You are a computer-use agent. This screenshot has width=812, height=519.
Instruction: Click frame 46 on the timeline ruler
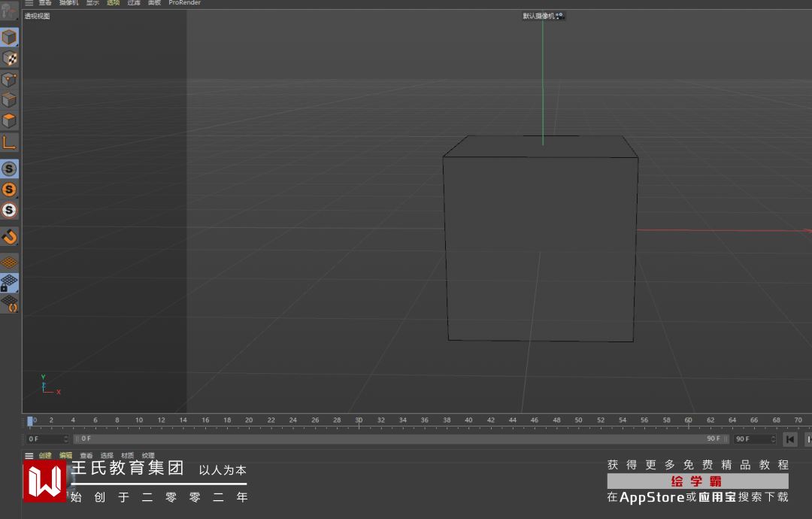point(535,420)
